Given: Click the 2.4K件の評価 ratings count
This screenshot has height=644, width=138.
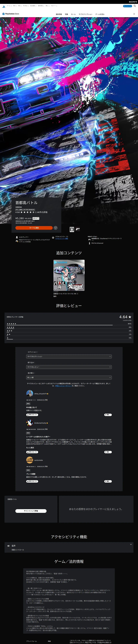Looking at the screenshot, I should click(41, 212).
